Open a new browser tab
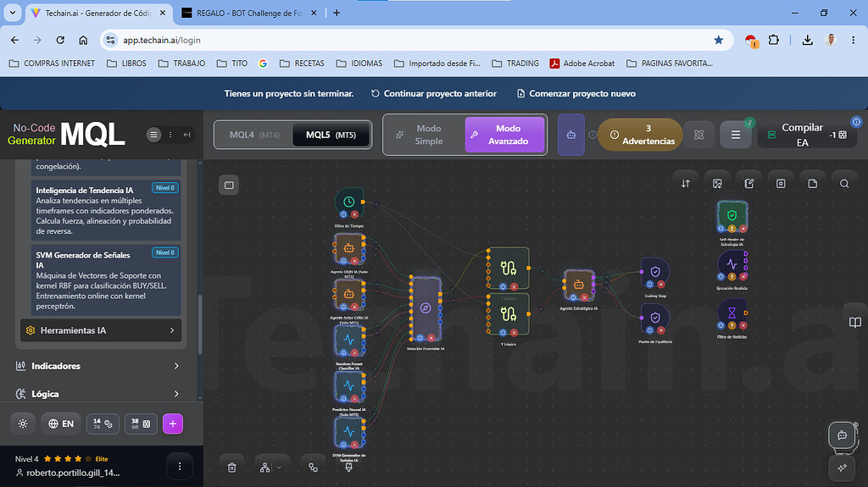 pos(337,13)
